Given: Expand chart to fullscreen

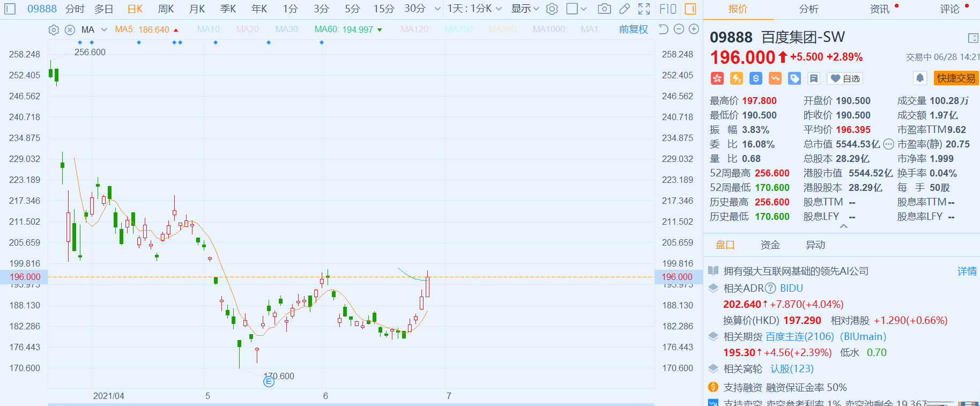Looking at the screenshot, I should pos(644,9).
